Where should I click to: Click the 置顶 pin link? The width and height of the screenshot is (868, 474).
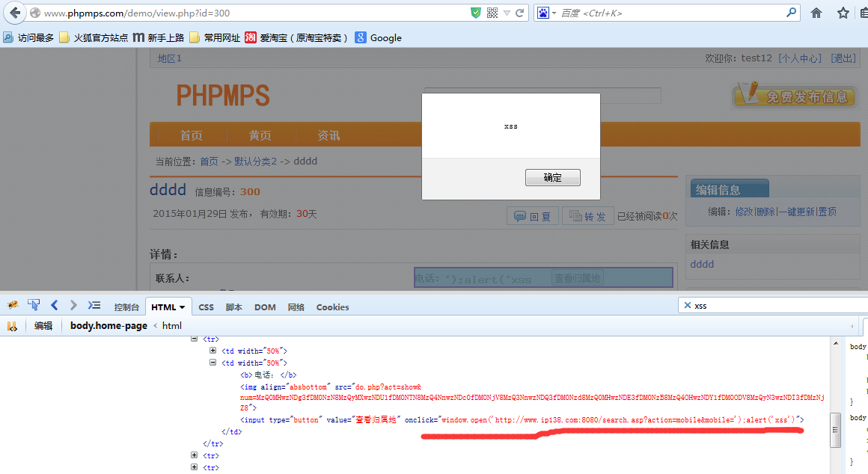point(827,212)
